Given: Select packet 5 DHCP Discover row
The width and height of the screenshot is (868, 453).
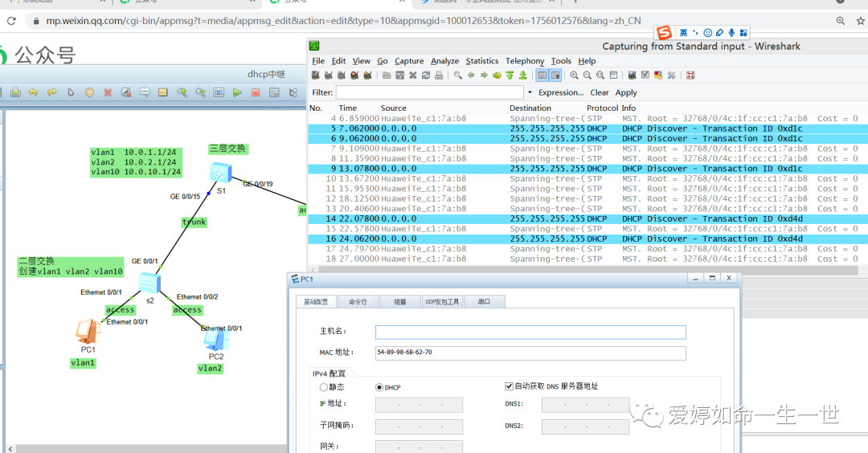Looking at the screenshot, I should [x=588, y=129].
